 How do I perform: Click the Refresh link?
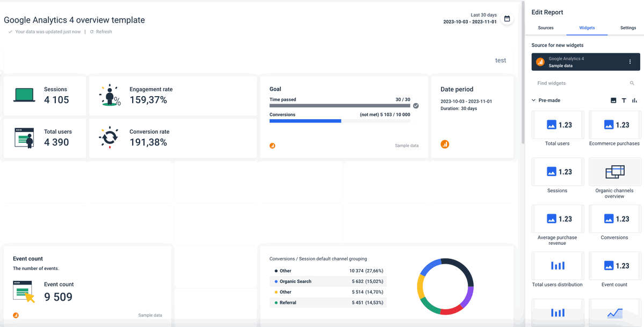pos(104,32)
